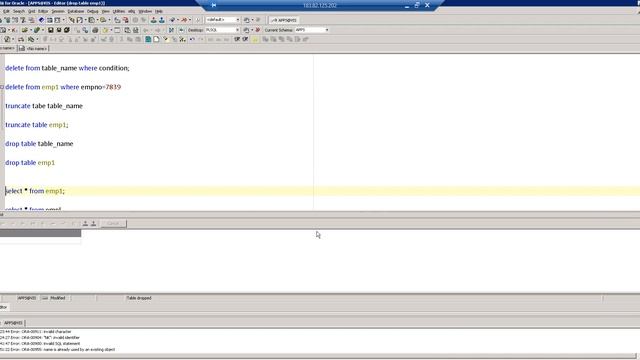Click the red icon left of Current Schema

click(257, 30)
